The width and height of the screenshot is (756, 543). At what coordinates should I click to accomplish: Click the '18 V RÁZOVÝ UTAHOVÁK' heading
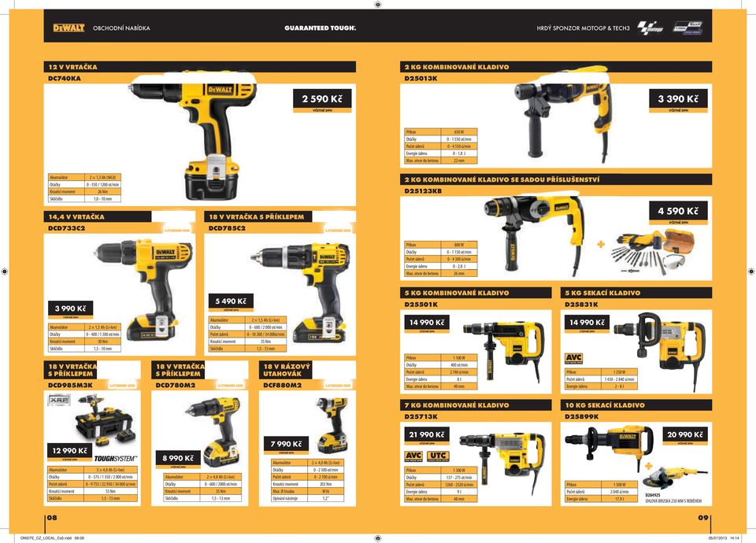[287, 370]
